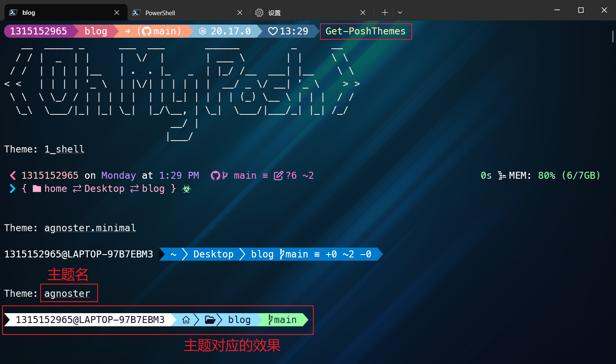Click the GitHub icon in top prompt
This screenshot has width=616, height=364.
pos(158,31)
